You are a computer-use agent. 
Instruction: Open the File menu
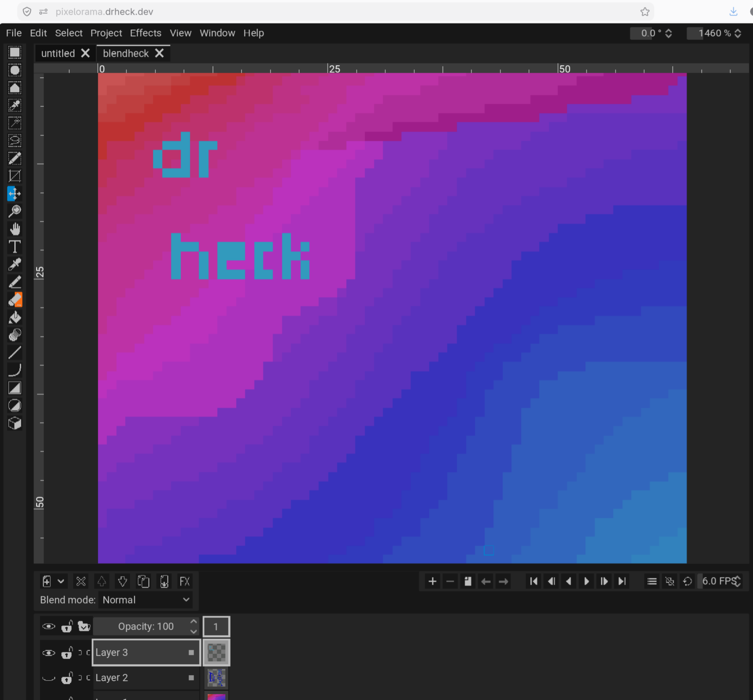point(14,33)
